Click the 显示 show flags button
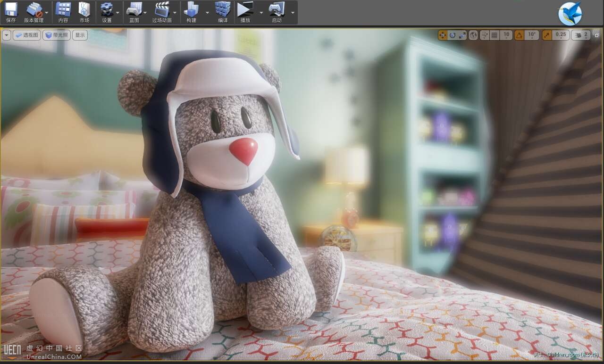 80,35
